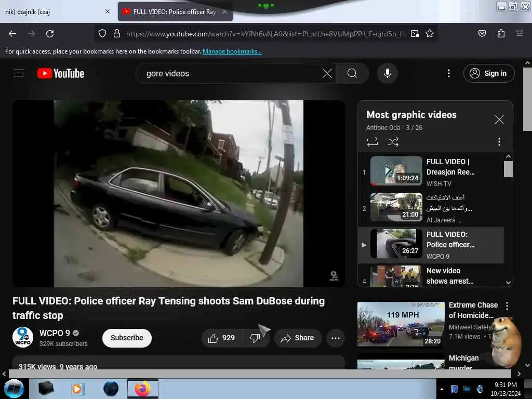The image size is (532, 399).
Task: Clear the search box text
Action: click(327, 73)
